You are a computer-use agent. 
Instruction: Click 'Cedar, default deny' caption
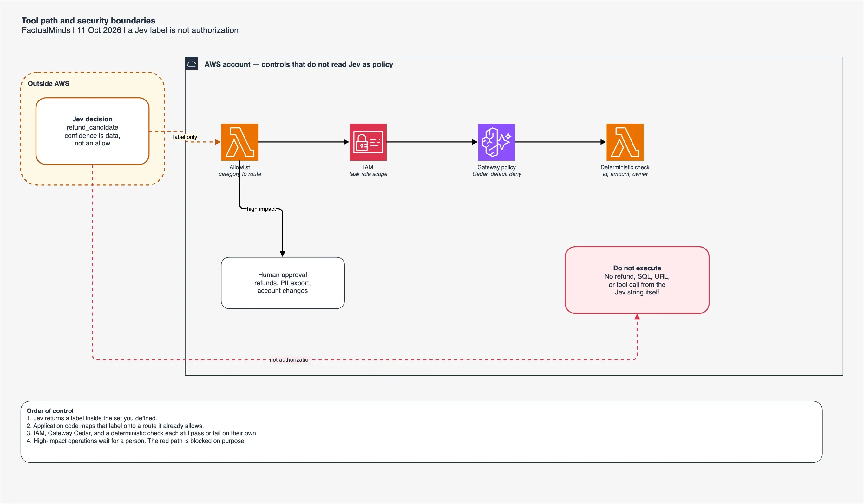click(x=496, y=174)
